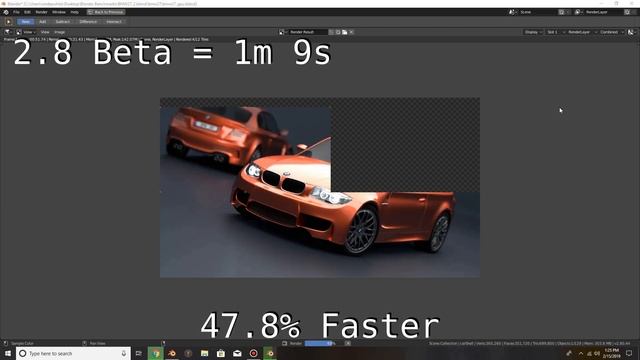Select the Intersect selection mode
This screenshot has height=360, width=640.
click(114, 22)
